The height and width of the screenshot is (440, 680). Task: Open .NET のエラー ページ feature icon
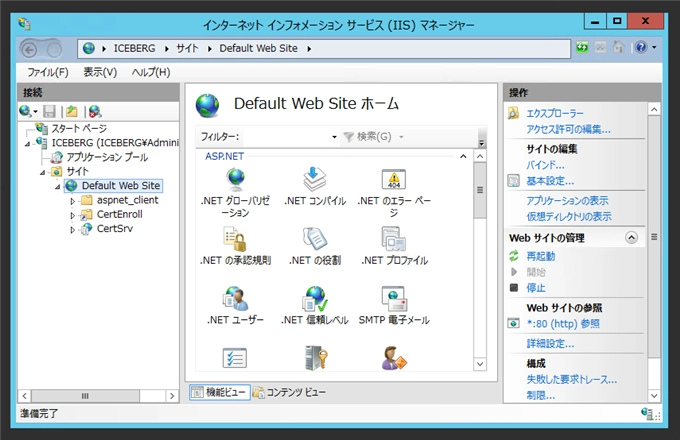(x=394, y=179)
